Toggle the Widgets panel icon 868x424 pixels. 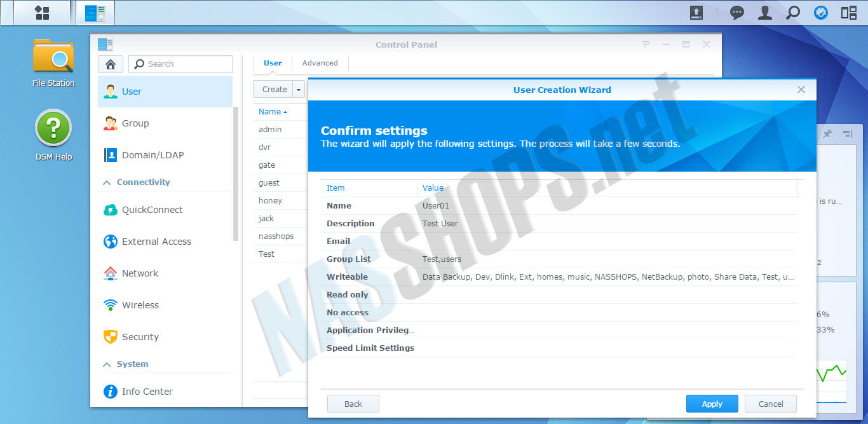pyautogui.click(x=821, y=13)
